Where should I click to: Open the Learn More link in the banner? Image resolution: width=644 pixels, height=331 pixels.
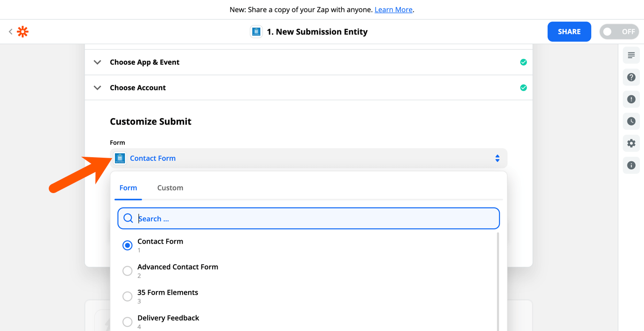tap(393, 9)
